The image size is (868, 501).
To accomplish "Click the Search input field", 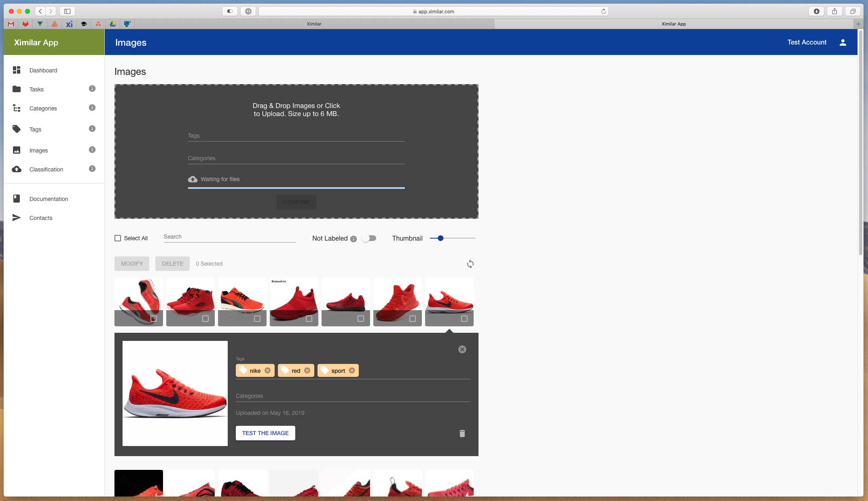I will click(x=229, y=237).
